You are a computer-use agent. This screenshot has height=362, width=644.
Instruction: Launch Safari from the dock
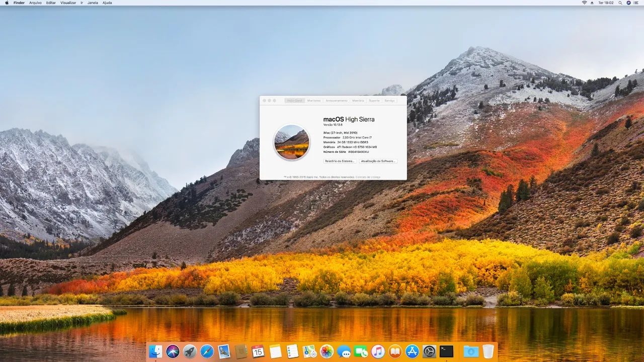(207, 351)
